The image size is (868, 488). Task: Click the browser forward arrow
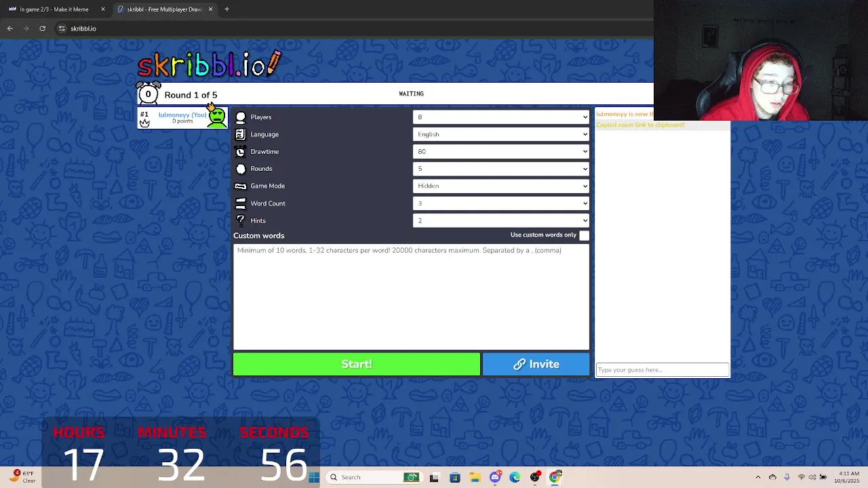26,28
